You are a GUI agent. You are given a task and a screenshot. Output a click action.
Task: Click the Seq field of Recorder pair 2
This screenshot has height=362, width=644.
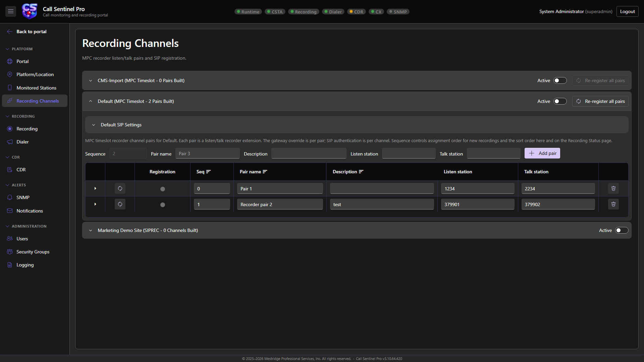coord(212,204)
